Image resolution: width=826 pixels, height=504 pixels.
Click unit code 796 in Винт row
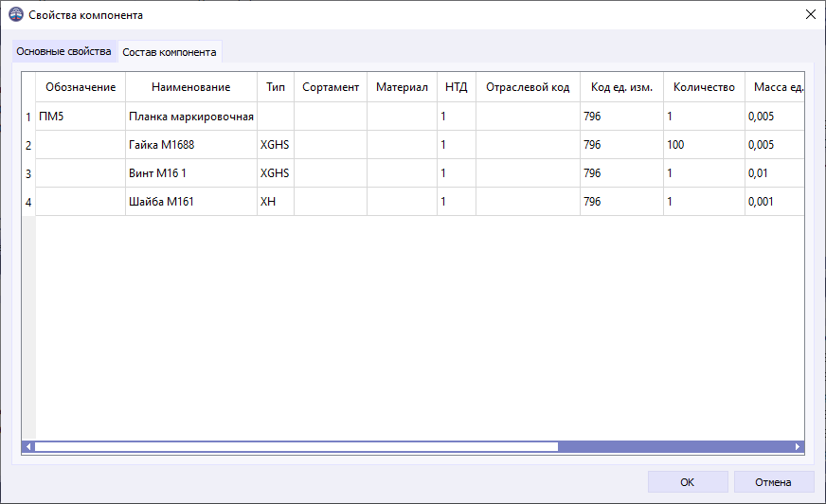click(621, 173)
